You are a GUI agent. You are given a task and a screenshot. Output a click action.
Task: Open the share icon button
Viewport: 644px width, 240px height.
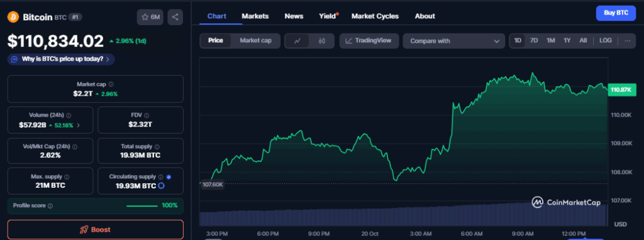[x=175, y=17]
